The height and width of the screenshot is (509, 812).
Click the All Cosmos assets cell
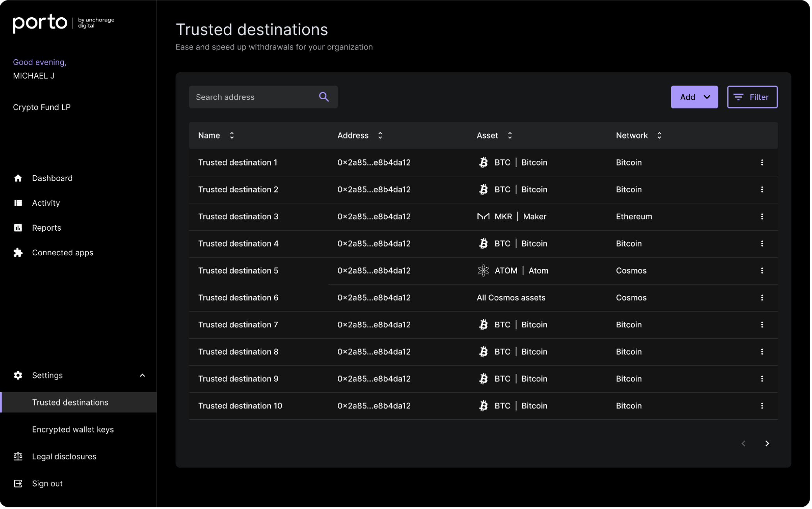click(x=512, y=298)
